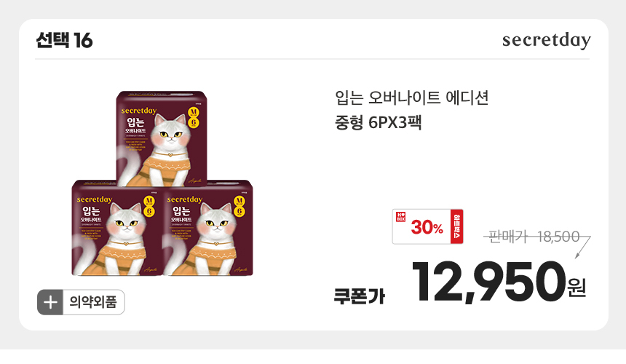The height and width of the screenshot is (364, 626).
Task: Click the 의약외품 label button
Action: [81, 302]
